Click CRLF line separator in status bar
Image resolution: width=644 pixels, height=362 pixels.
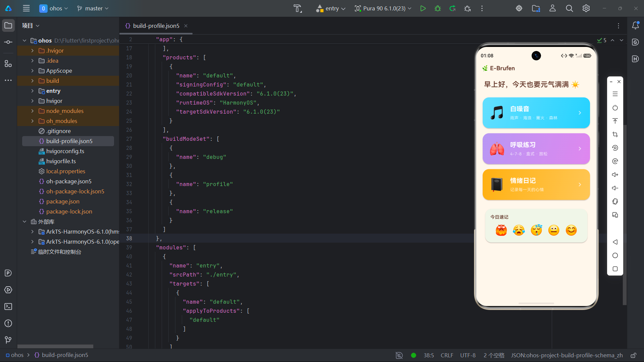(447, 355)
